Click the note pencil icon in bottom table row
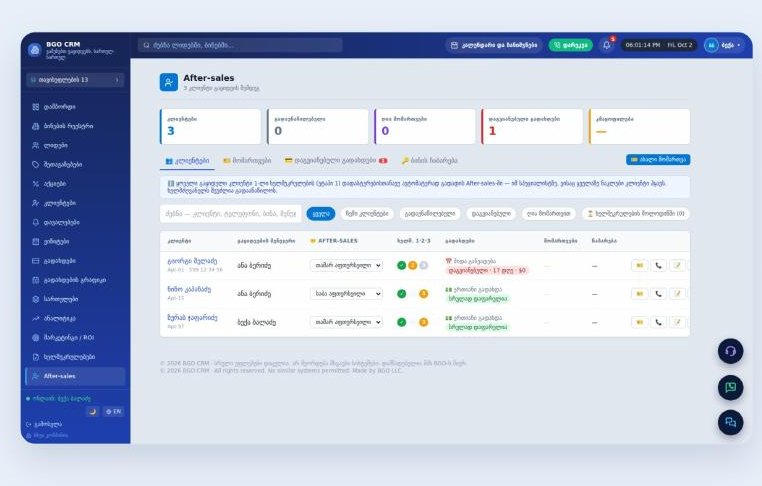This screenshot has height=486, width=762. 677,322
